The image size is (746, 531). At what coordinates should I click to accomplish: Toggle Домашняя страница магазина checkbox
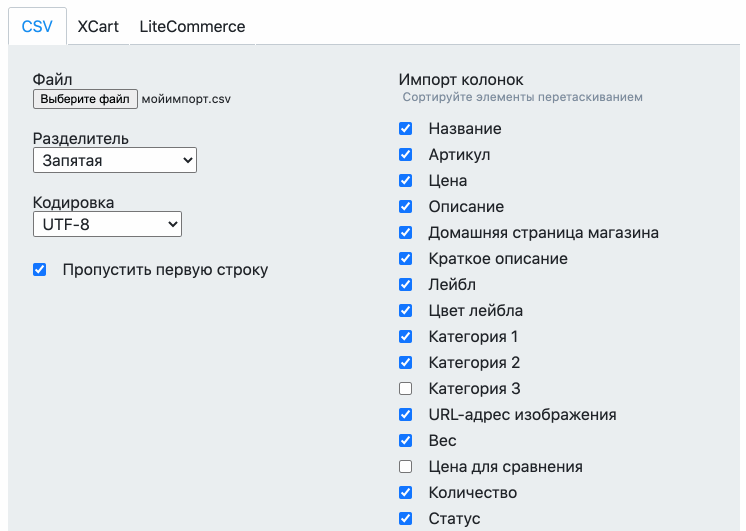click(405, 233)
